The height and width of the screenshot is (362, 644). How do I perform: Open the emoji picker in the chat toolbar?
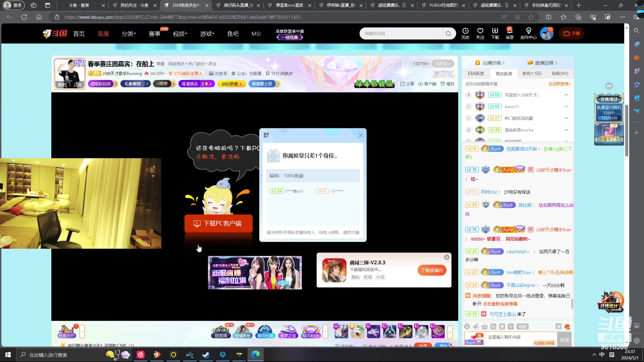coord(467,327)
